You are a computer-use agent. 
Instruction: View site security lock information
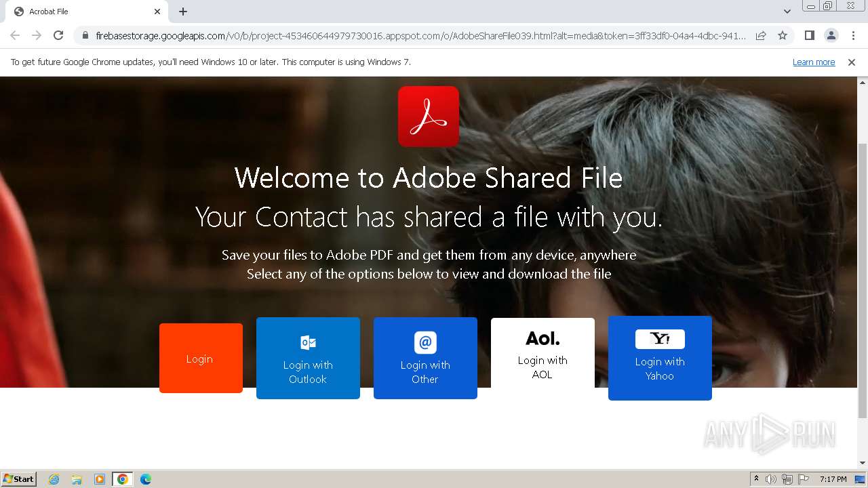(x=85, y=35)
